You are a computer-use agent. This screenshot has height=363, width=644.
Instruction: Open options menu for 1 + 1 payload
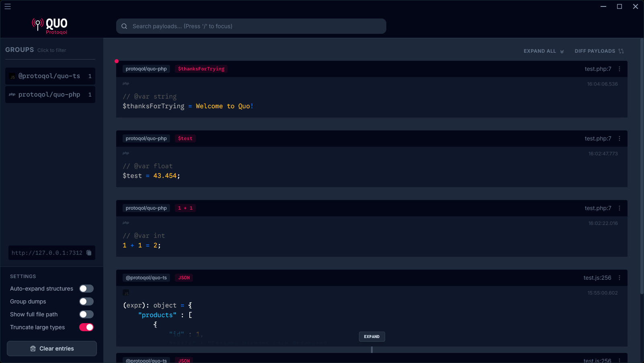(619, 208)
